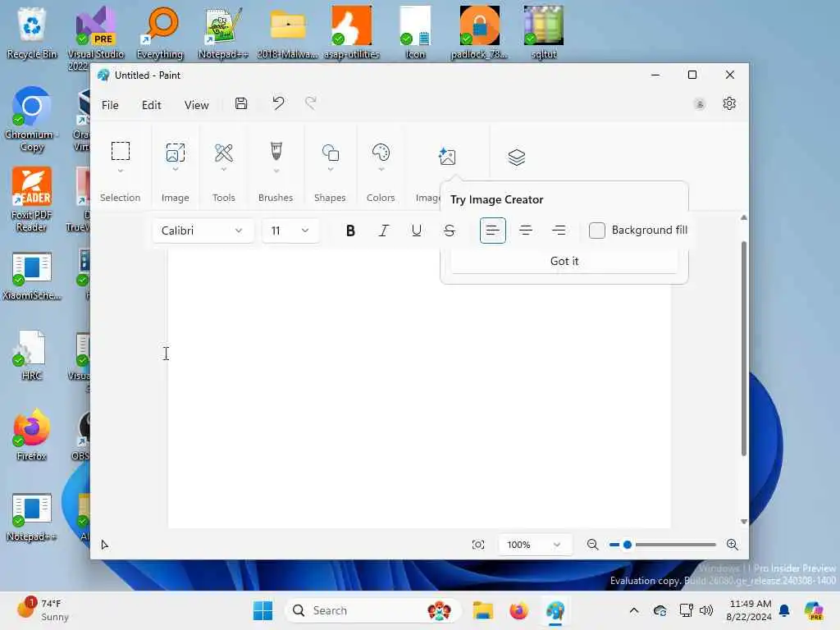
Task: Enable the Background fill checkbox
Action: click(597, 231)
